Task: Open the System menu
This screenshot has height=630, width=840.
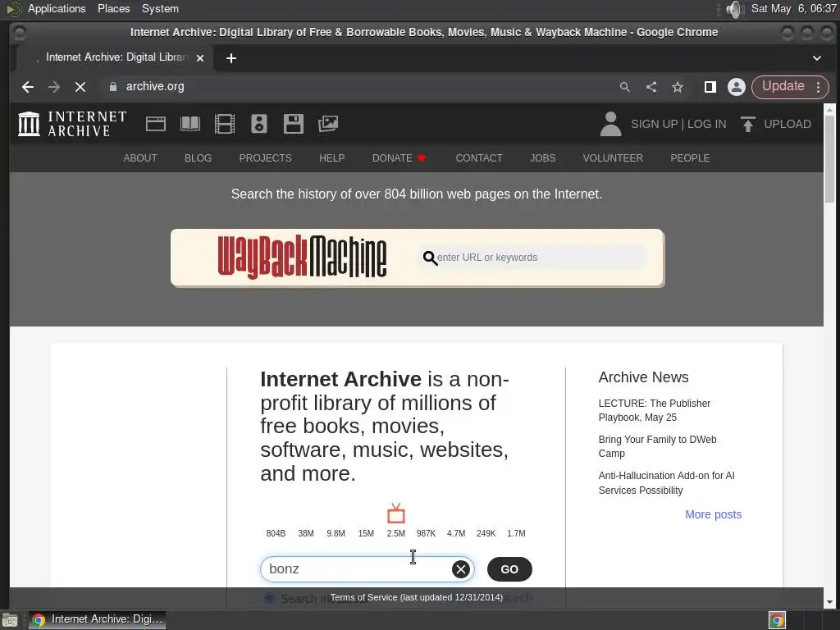Action: 160,8
